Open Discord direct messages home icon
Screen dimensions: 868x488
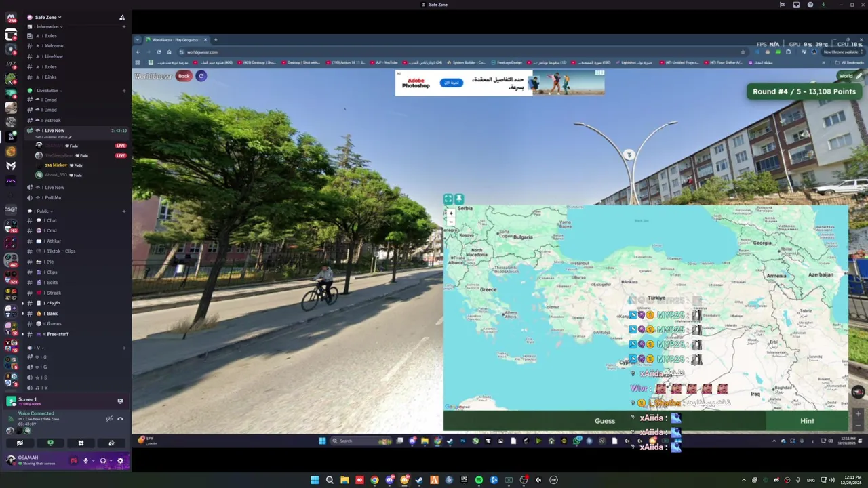11,18
